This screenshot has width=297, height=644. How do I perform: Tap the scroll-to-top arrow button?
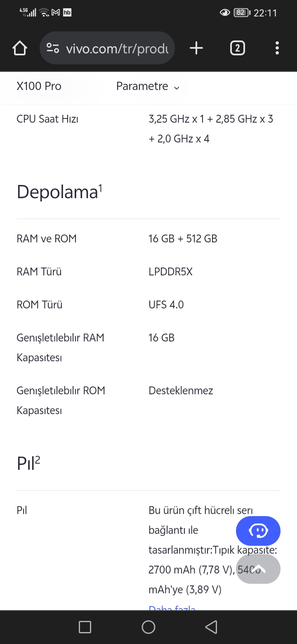(x=258, y=569)
